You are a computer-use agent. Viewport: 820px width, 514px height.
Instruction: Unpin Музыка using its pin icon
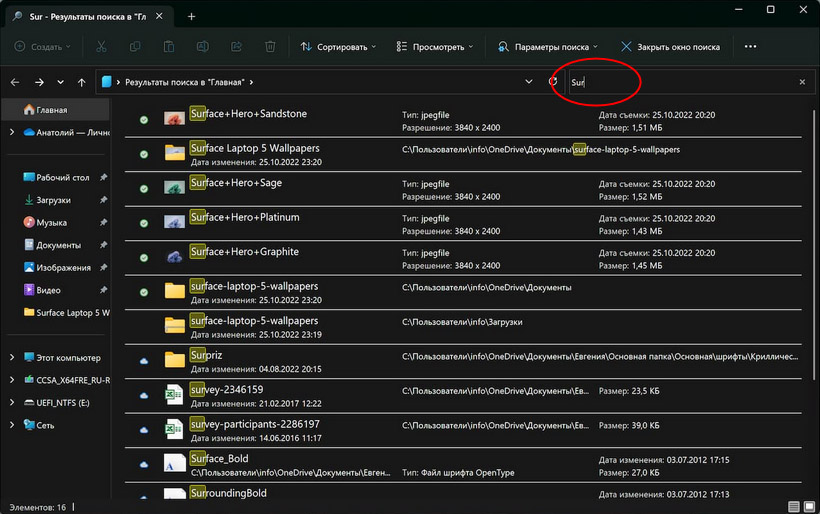tap(104, 222)
